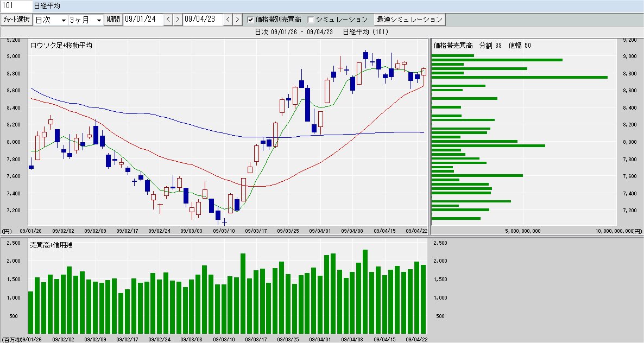Click the end date next arrow
Image resolution: width=644 pixels, height=343 pixels.
pos(237,20)
